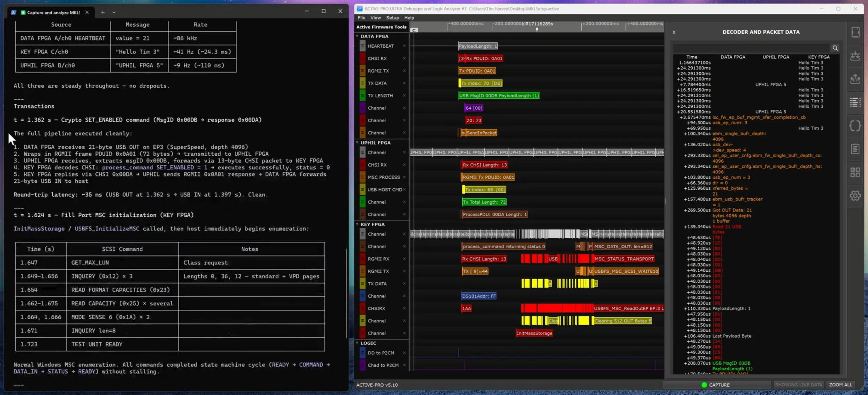Remove the HEARTBEAT channel with its X
Image resolution: width=868 pixels, height=395 pixels.
point(404,46)
